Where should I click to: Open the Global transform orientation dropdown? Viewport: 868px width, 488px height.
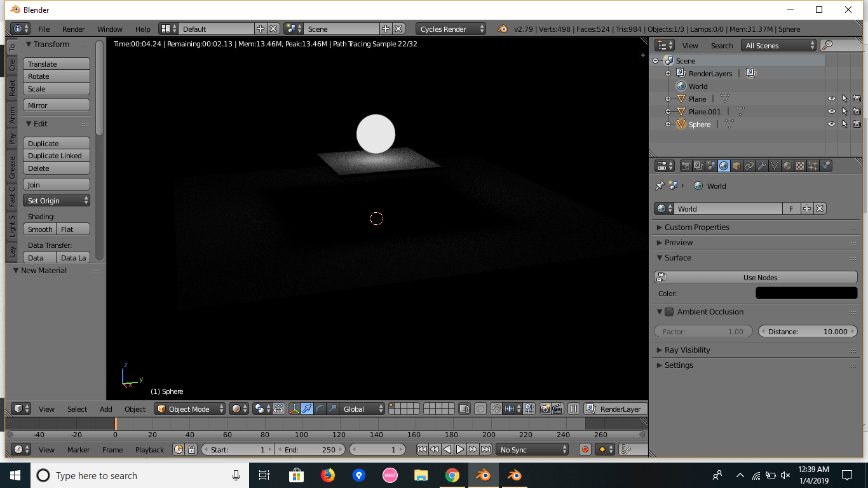click(x=362, y=409)
